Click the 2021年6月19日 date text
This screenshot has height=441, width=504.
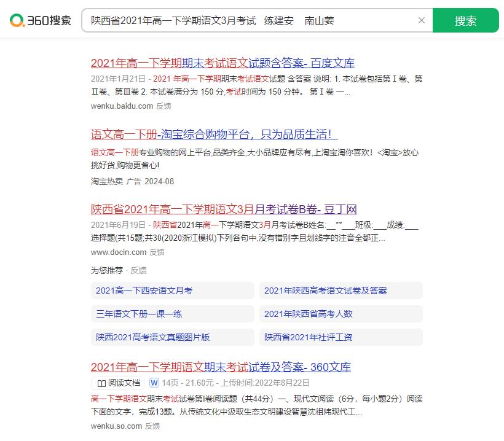118,225
